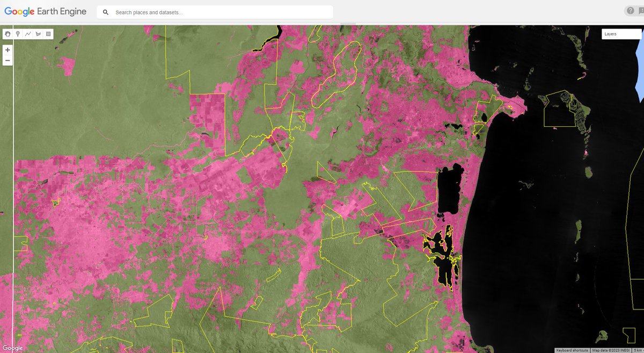Click the Google Earth Engine logo
Image resolution: width=644 pixels, height=353 pixels.
[45, 12]
